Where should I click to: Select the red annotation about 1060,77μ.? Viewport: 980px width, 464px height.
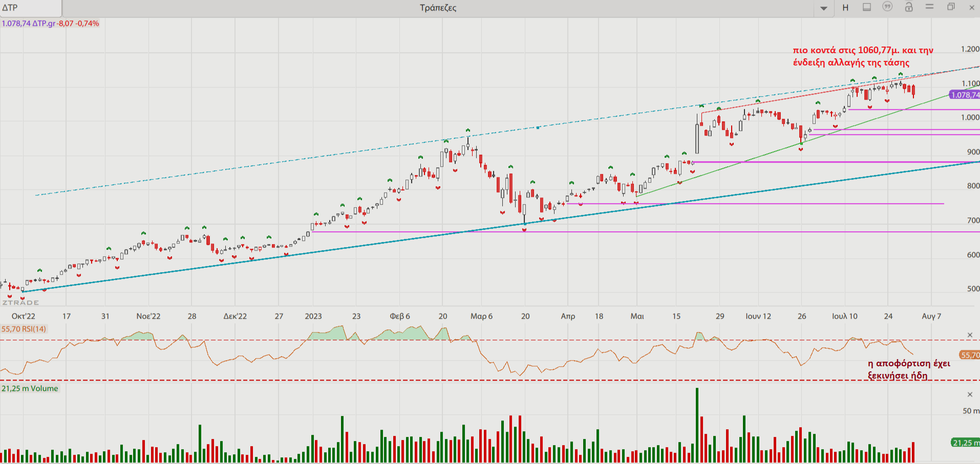[863, 56]
